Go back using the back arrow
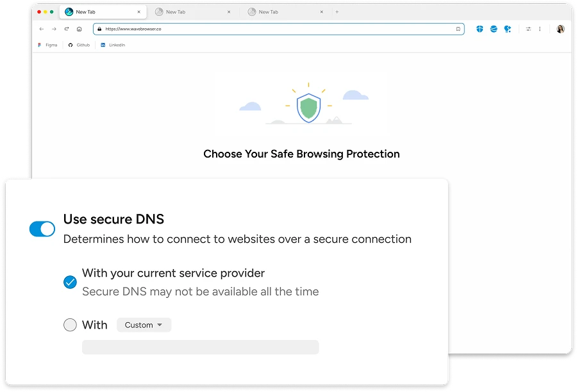The width and height of the screenshot is (577, 392). (40, 29)
